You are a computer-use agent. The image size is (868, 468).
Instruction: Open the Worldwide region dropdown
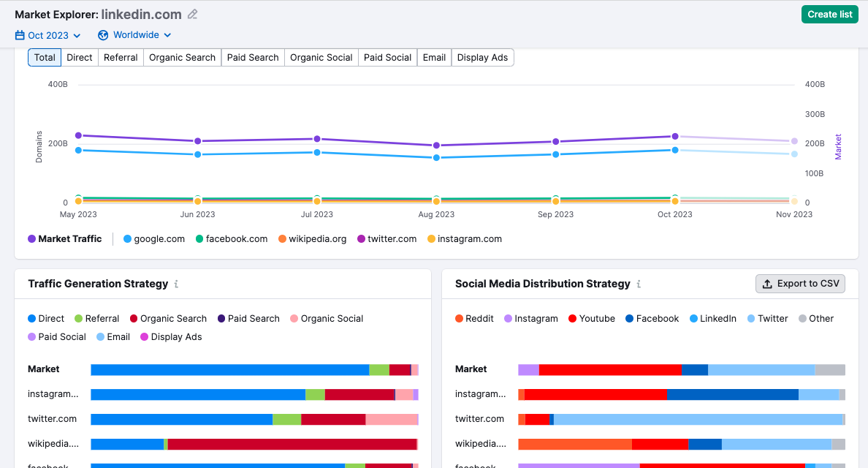click(134, 35)
